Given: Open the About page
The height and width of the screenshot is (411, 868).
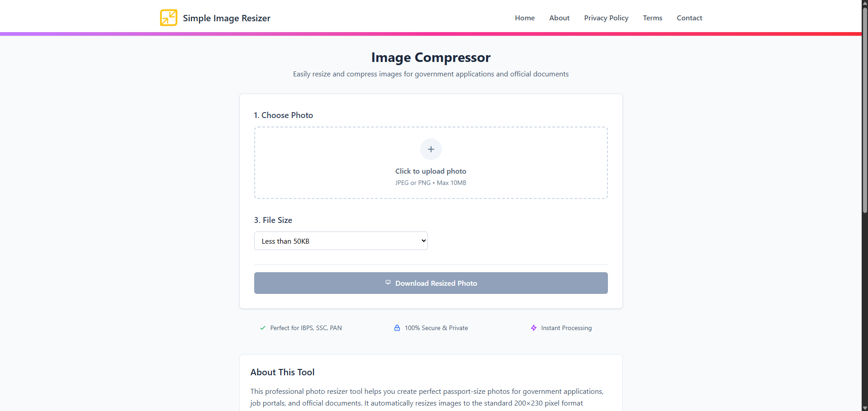Looking at the screenshot, I should click(x=559, y=18).
